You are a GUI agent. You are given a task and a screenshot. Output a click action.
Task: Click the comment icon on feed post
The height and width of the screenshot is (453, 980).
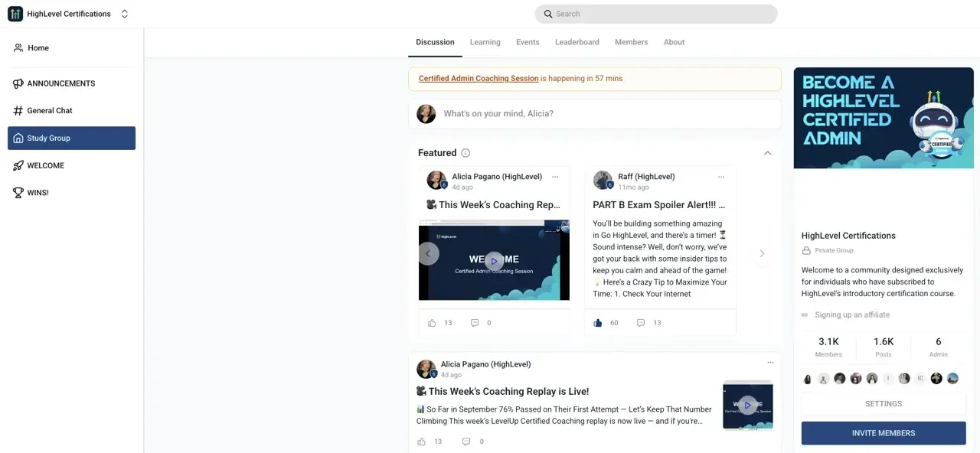[466, 442]
